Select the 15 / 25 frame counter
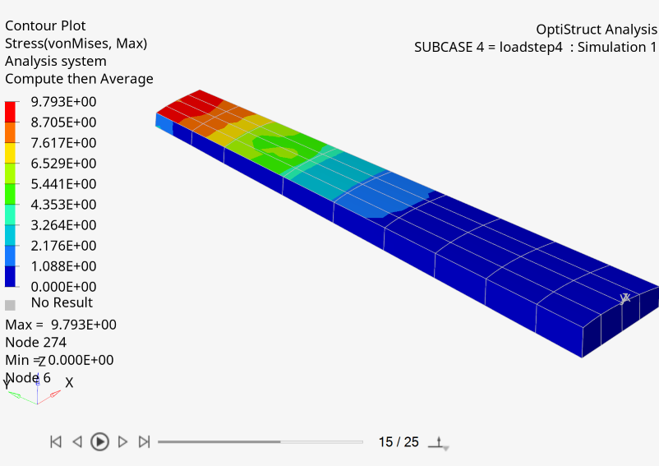 pos(398,442)
